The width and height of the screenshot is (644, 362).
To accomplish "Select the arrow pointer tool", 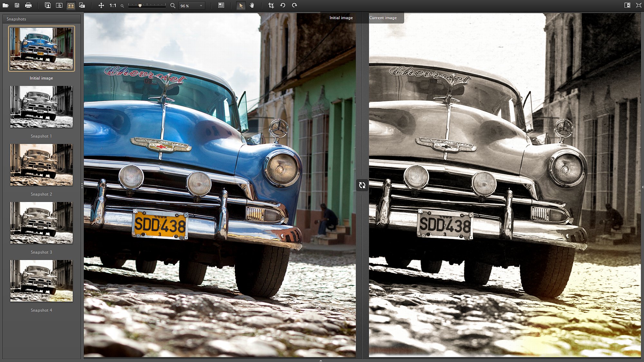I will pos(241,5).
